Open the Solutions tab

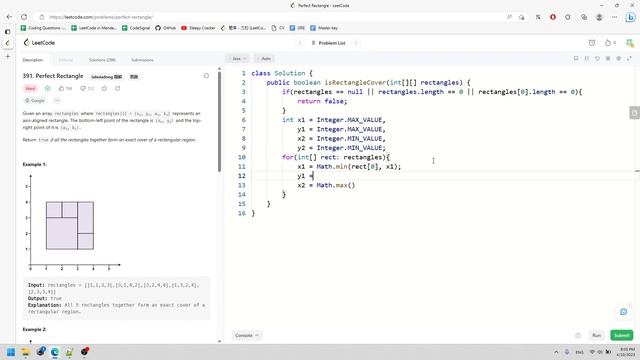point(102,60)
